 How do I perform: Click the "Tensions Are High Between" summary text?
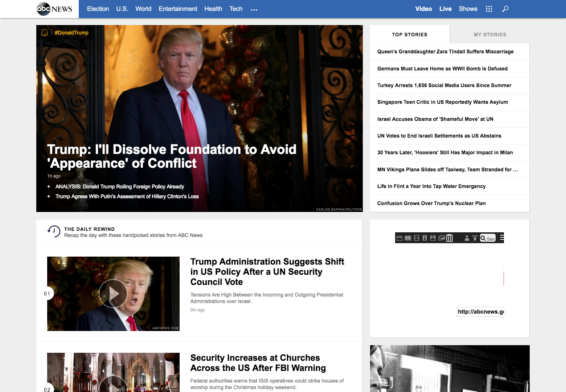[267, 298]
